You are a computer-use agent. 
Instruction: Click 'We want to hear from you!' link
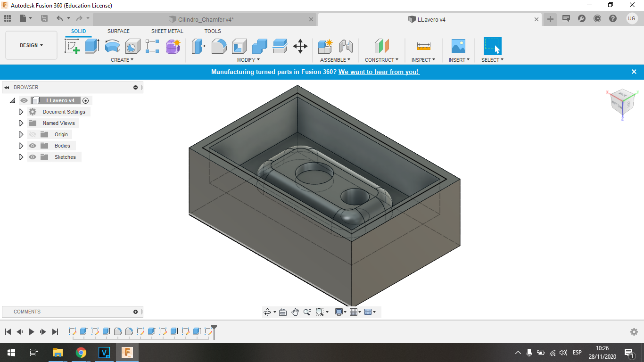pyautogui.click(x=379, y=72)
